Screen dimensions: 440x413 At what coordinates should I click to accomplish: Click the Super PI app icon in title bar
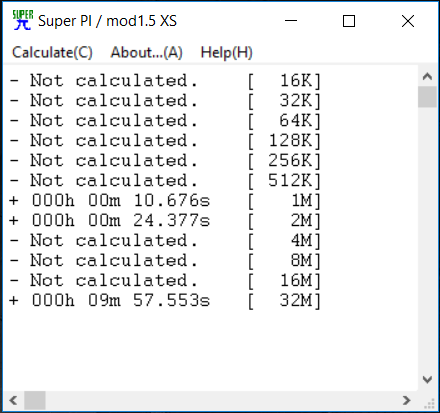coord(23,20)
